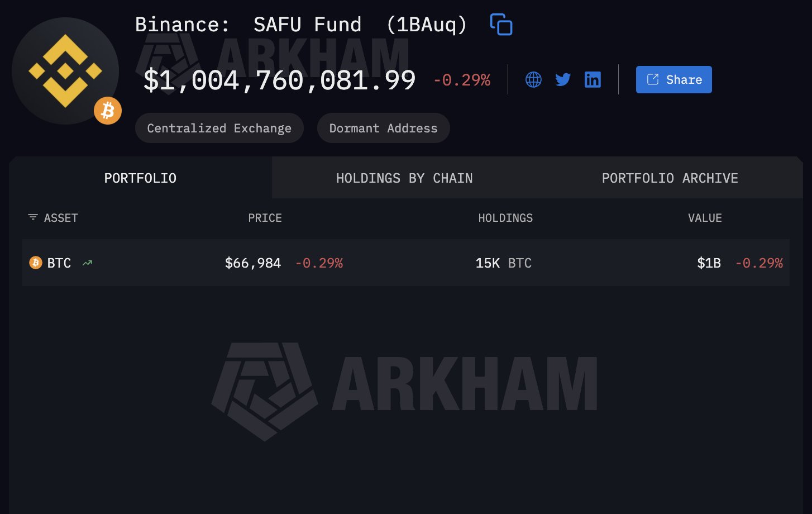Select the Dormant Address label

point(383,128)
